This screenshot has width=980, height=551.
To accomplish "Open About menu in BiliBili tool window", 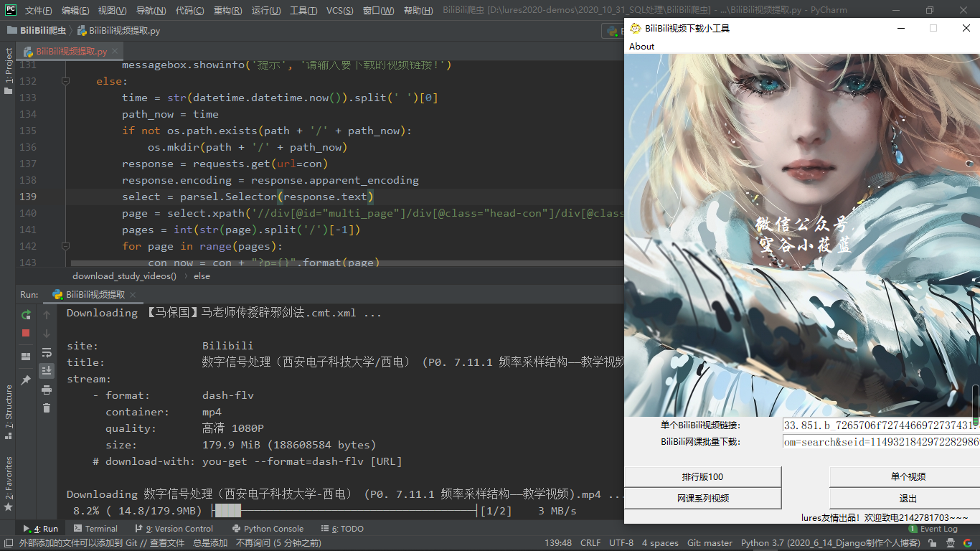I will (x=641, y=47).
